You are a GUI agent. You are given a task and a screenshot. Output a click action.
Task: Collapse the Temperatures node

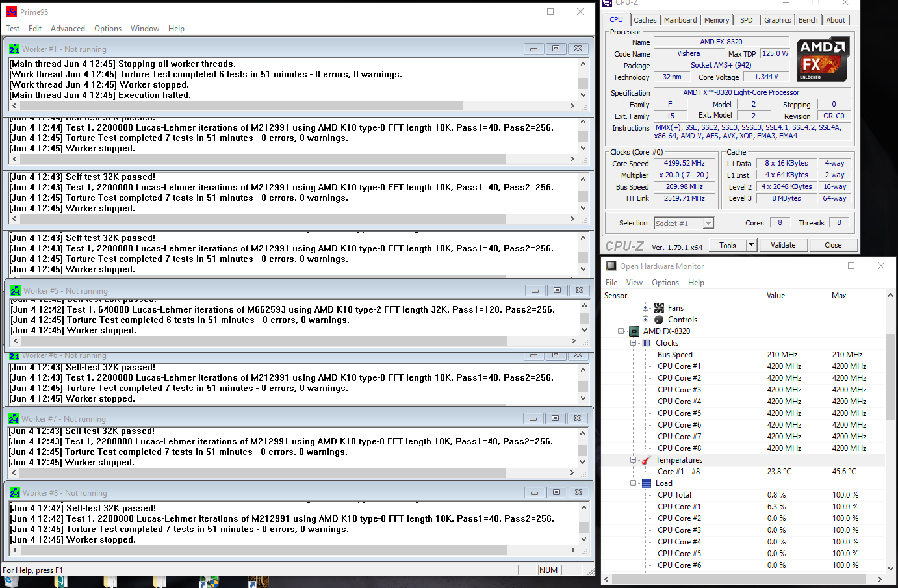pyautogui.click(x=633, y=460)
